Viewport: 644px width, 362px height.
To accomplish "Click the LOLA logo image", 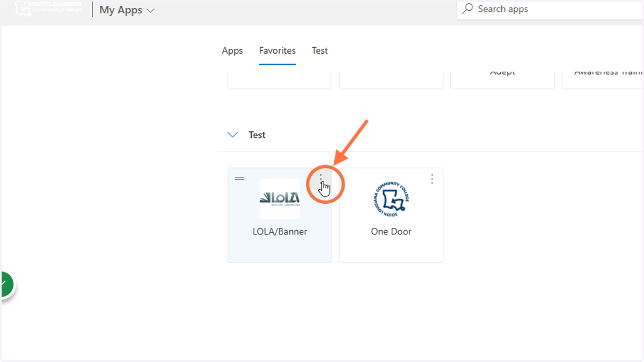I will tap(280, 199).
